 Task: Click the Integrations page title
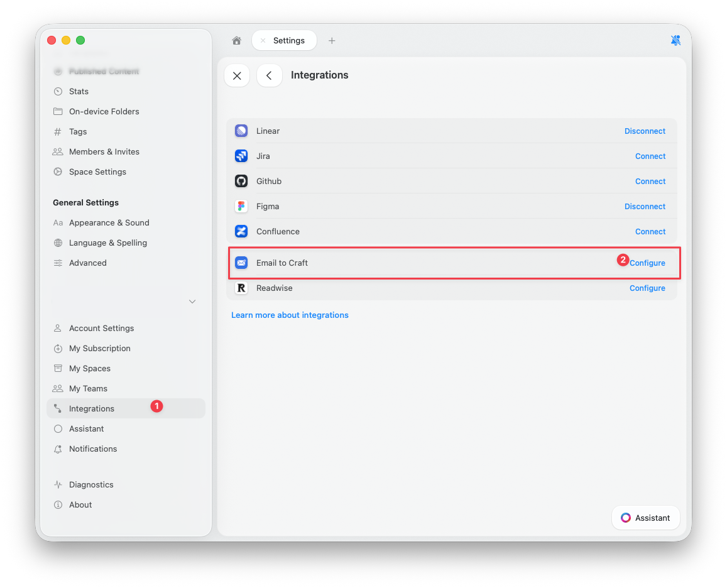(x=319, y=75)
